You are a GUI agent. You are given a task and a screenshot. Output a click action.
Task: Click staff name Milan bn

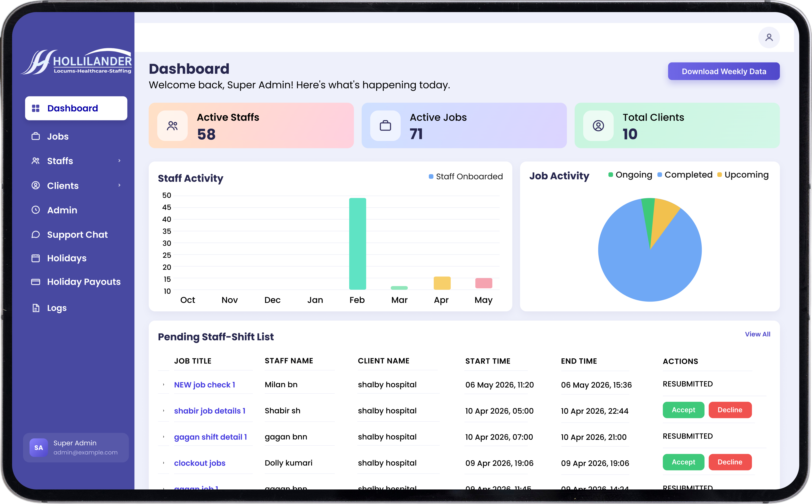[x=281, y=385]
